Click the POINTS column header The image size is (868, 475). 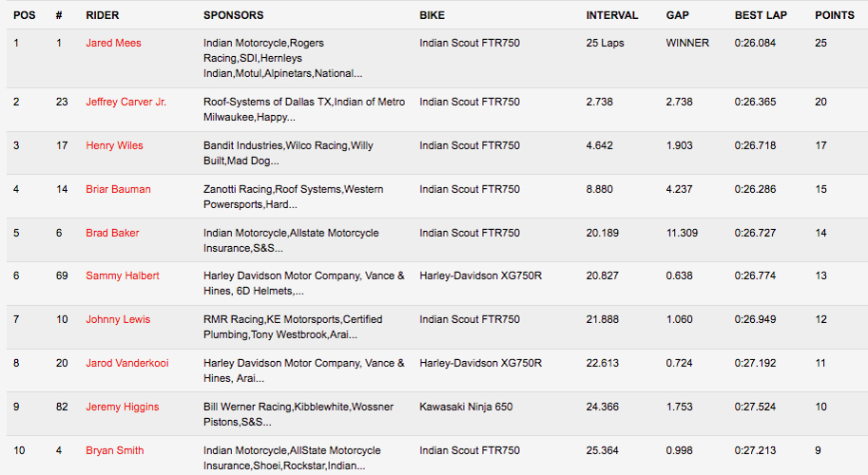[x=835, y=16]
